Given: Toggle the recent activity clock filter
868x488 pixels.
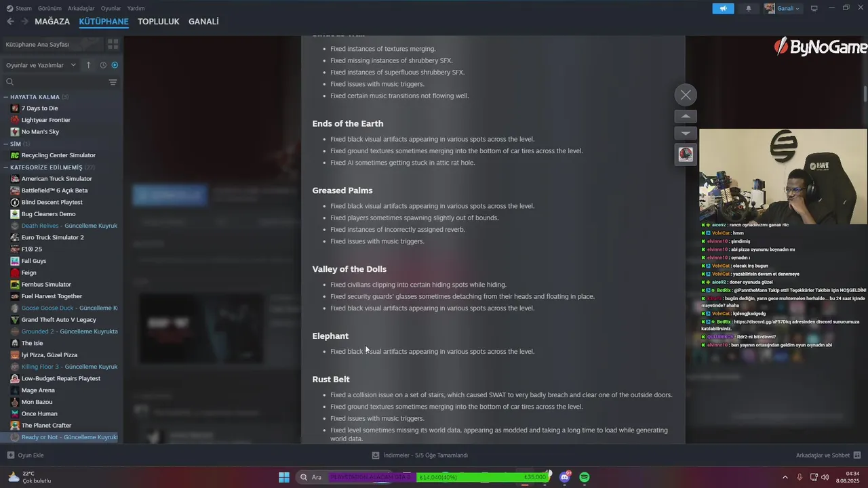Looking at the screenshot, I should click(103, 65).
